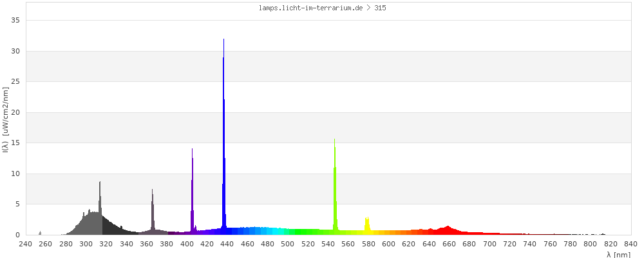
Task: Click the y-axis label I(λ) [uW/cm2/nm]
Action: (5, 120)
